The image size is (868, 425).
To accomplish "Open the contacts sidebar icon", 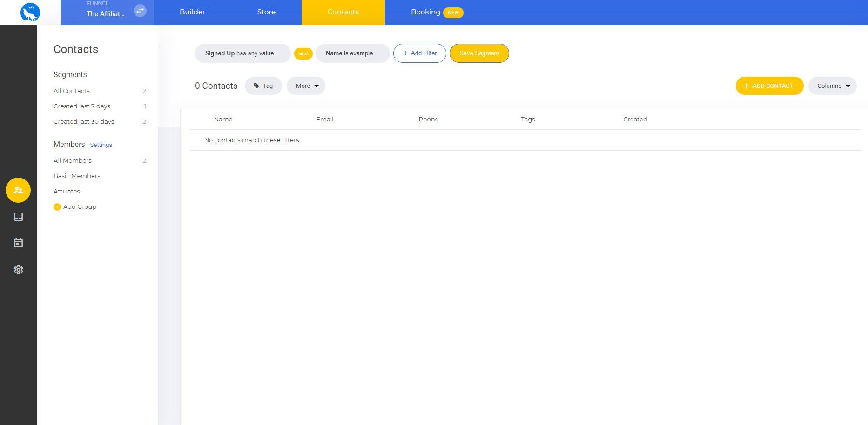I will pyautogui.click(x=18, y=190).
